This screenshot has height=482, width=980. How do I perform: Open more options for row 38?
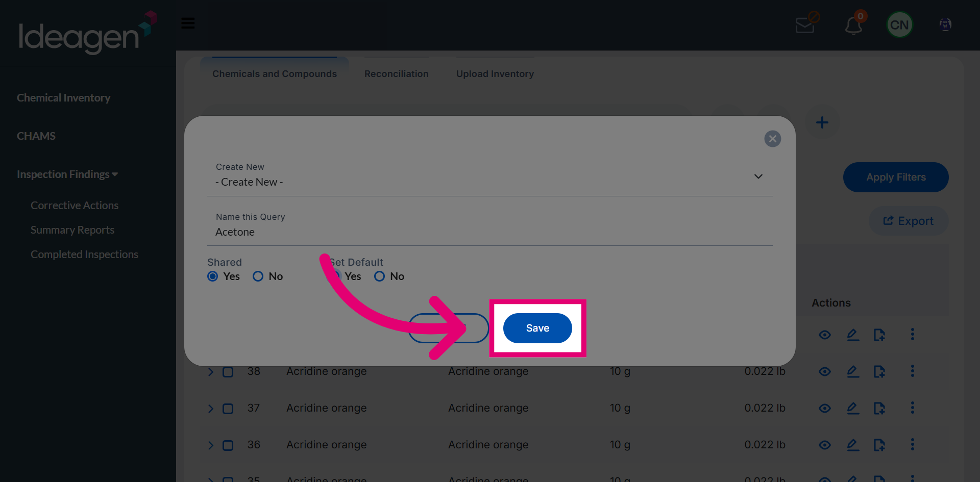click(913, 371)
